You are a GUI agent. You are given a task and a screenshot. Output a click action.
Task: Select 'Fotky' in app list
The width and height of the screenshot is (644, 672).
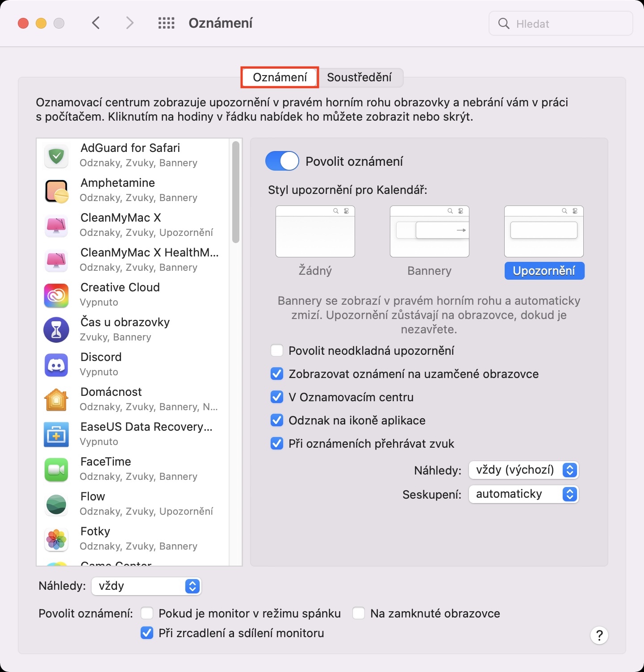(x=133, y=539)
